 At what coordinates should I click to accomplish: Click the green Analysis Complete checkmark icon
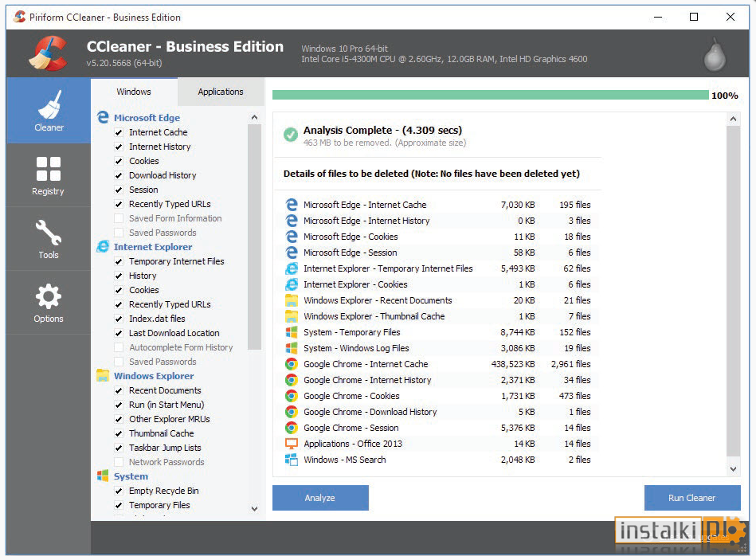pyautogui.click(x=290, y=135)
